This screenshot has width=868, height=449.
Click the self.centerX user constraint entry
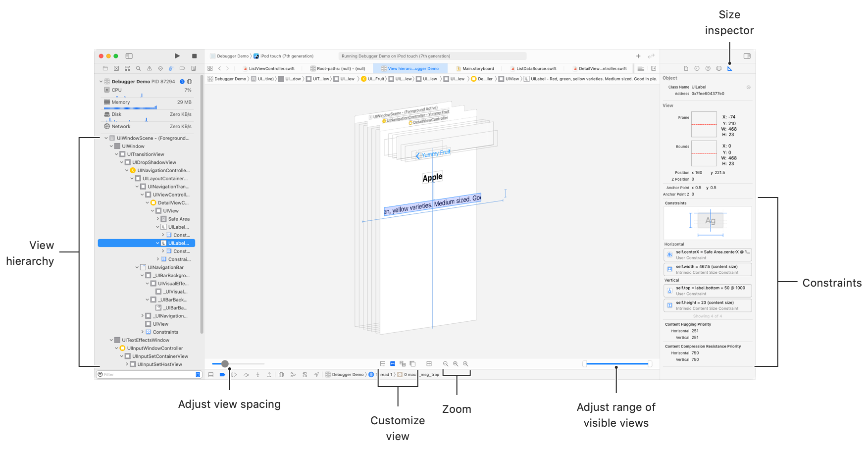708,254
